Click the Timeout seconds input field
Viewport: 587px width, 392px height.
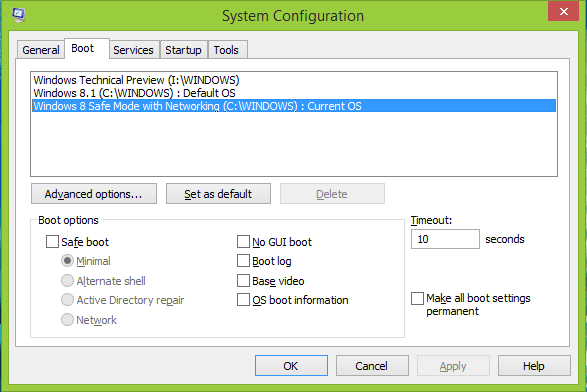click(445, 239)
